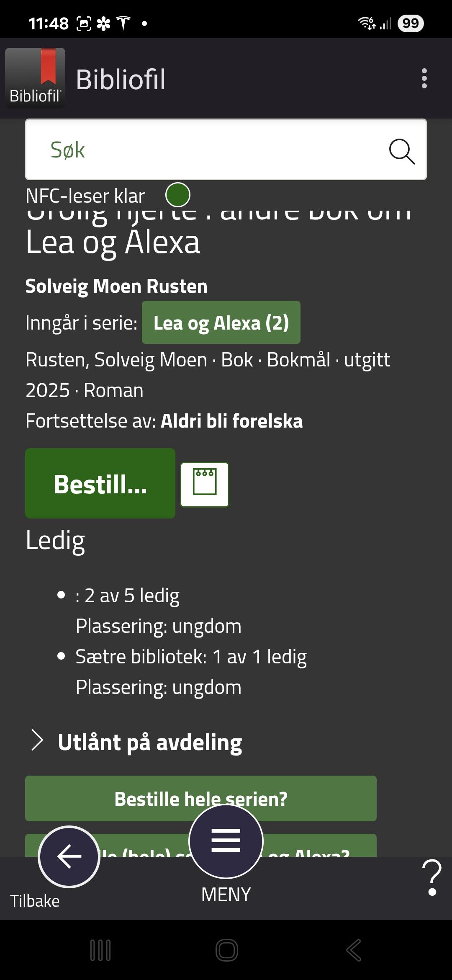Viewport: 452px width, 980px height.
Task: Tap the green NFC reader status indicator
Action: pos(178,195)
